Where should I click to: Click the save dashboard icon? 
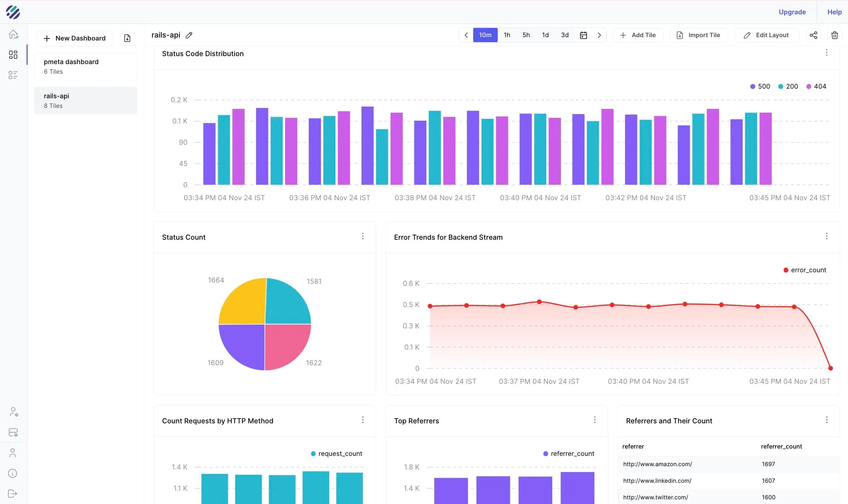pos(127,38)
